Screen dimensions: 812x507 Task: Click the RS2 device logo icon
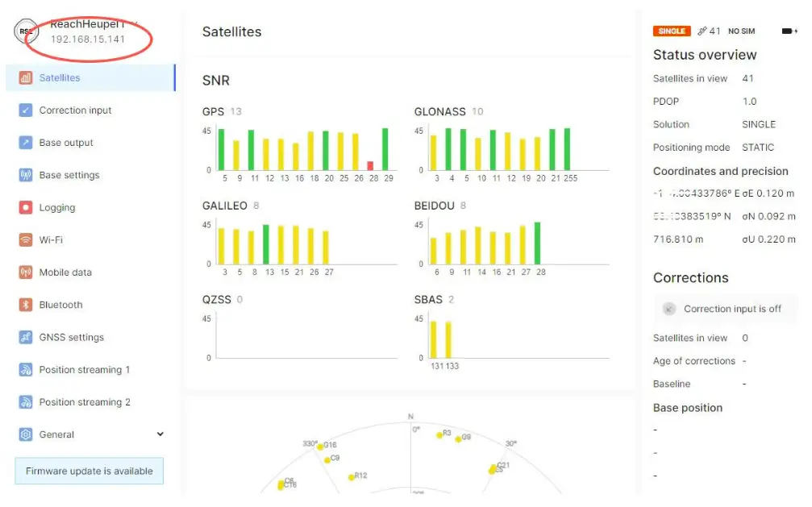pyautogui.click(x=26, y=31)
